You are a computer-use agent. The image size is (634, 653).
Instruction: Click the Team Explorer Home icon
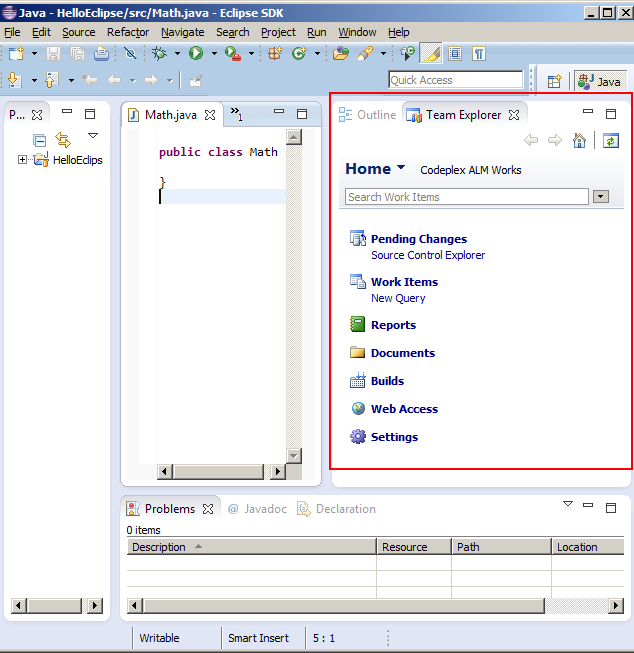579,141
